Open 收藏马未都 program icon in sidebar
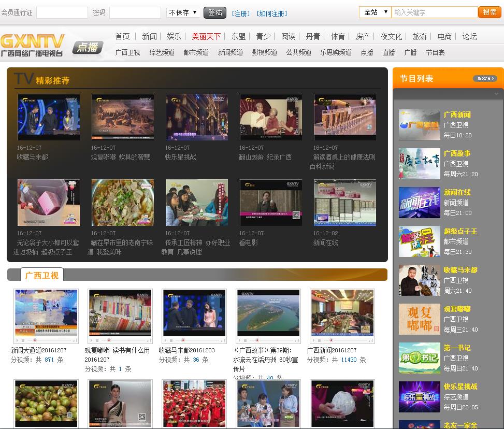This screenshot has height=429, width=504. (420, 280)
